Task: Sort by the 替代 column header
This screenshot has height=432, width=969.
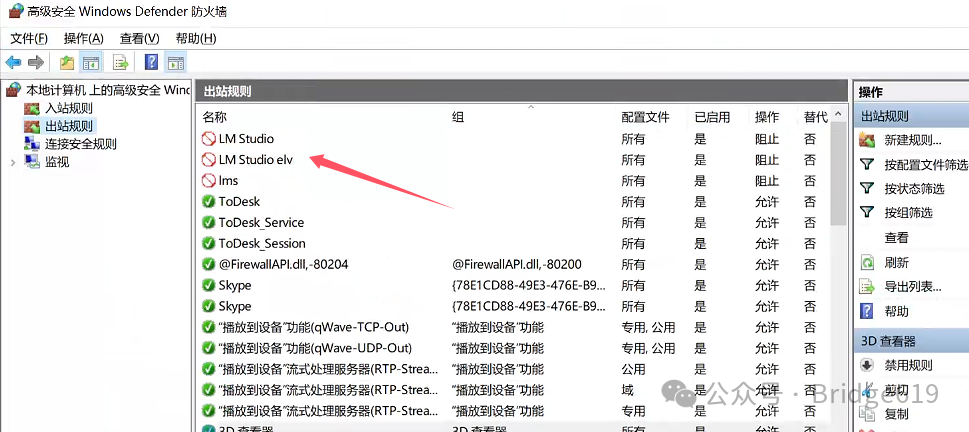Action: (x=816, y=117)
